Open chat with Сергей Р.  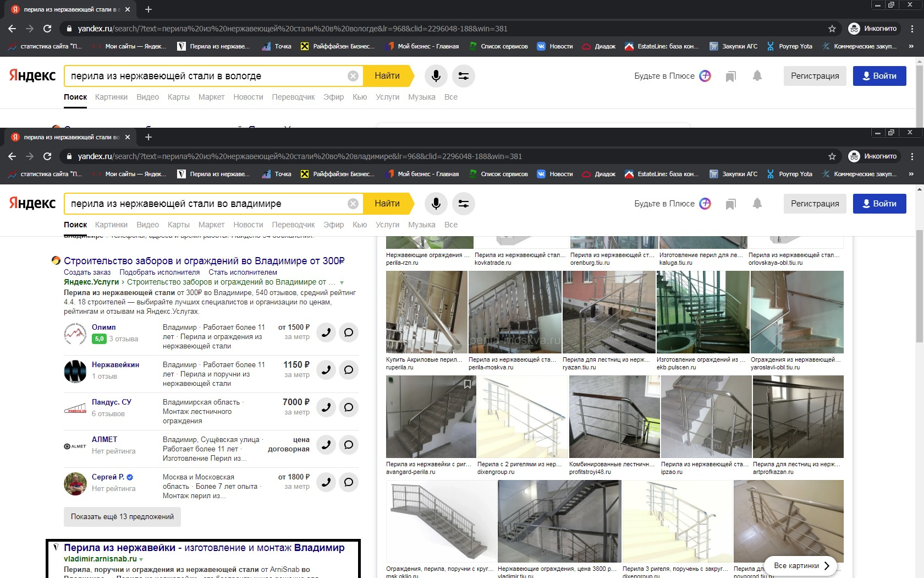point(349,482)
